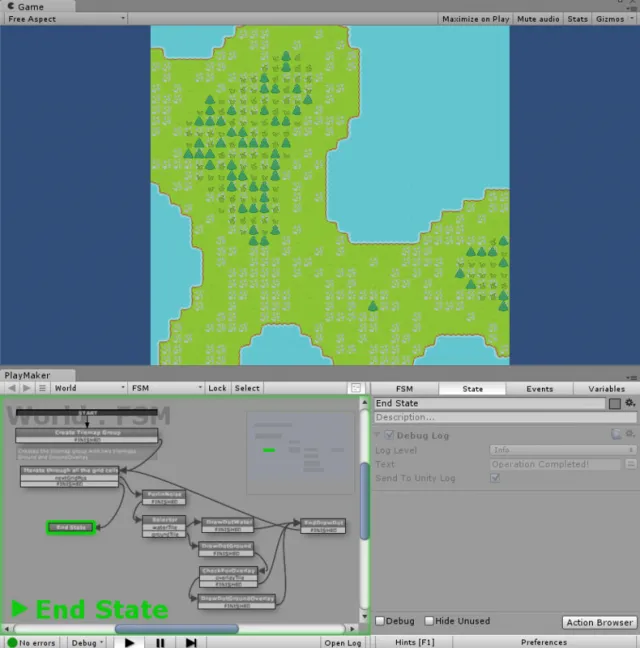Open the Action Browser
640x648 pixels.
[599, 622]
